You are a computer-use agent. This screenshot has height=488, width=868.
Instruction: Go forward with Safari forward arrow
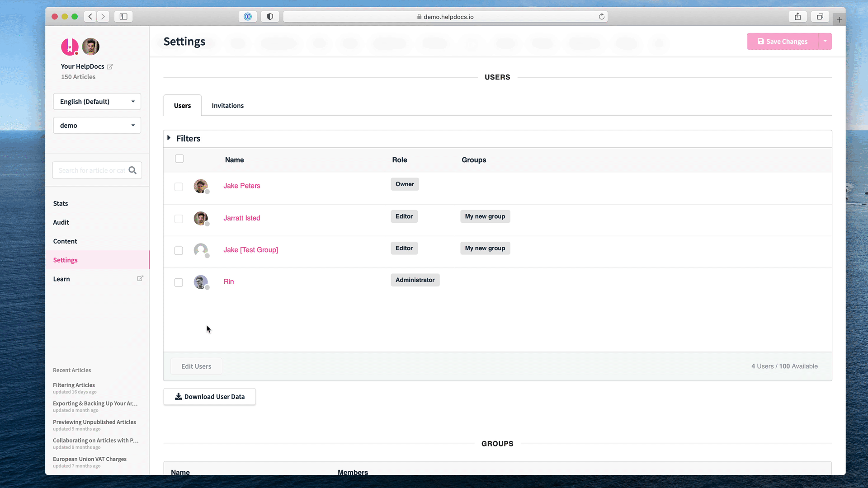pyautogui.click(x=103, y=17)
